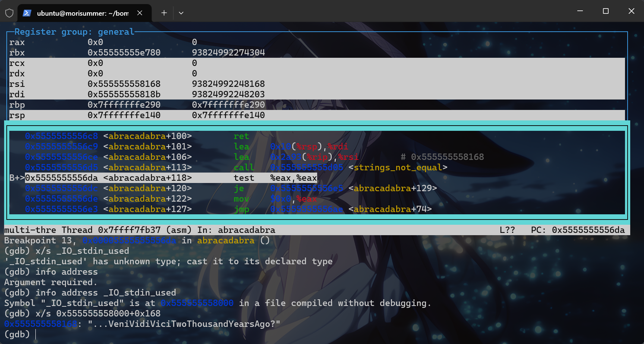Close the terminal window
The image size is (644, 344).
pyautogui.click(x=631, y=11)
